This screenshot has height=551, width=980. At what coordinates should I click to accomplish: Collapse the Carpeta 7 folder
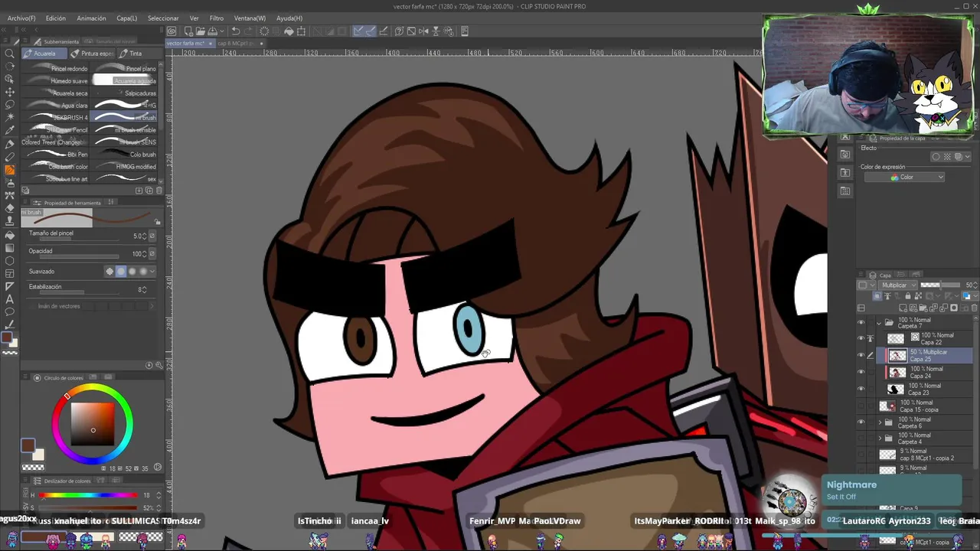point(879,322)
